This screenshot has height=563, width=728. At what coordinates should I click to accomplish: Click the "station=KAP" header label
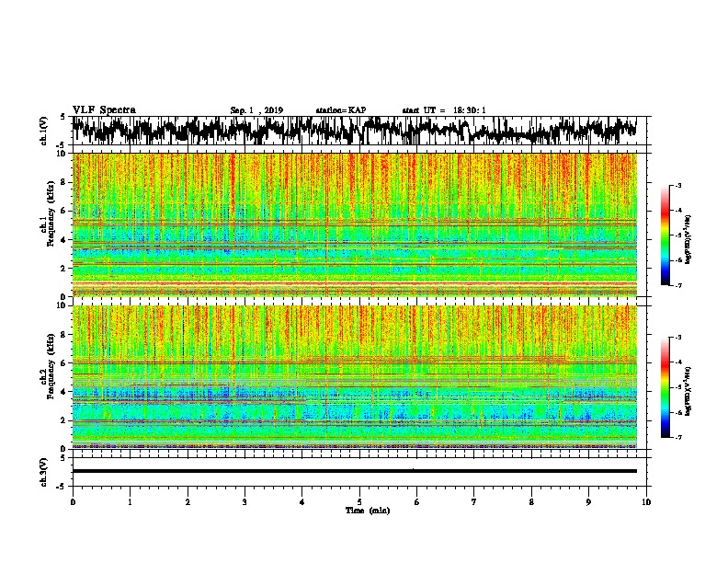pyautogui.click(x=341, y=110)
